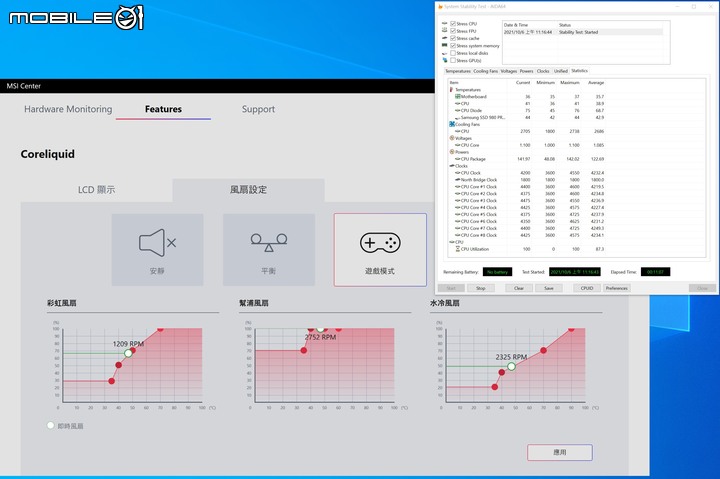
Task: Select the 'North Bridge Clock' row
Action: point(529,180)
